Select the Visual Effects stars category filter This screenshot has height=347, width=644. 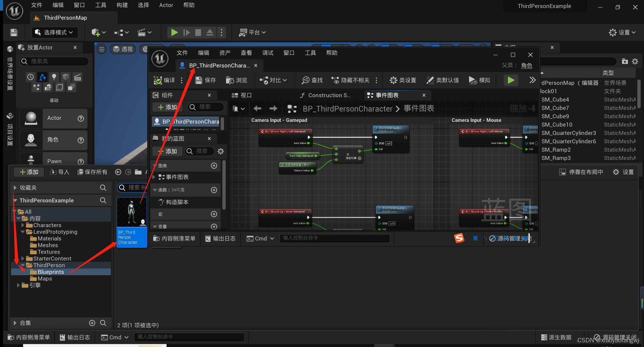36,88
